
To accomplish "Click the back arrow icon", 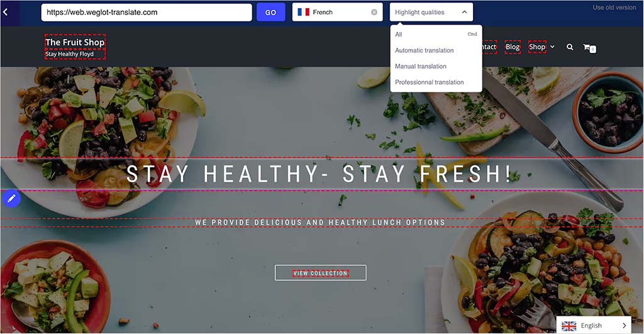I will [5, 13].
